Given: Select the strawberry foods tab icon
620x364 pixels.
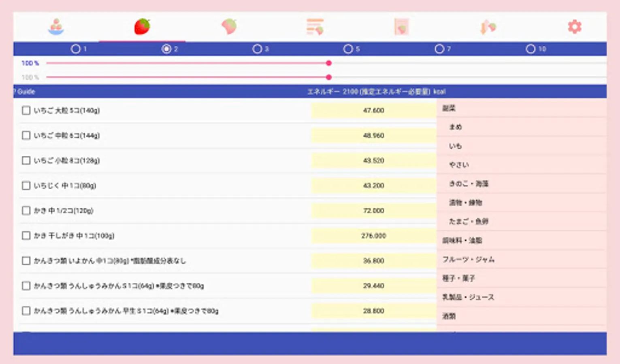Looking at the screenshot, I should [x=142, y=26].
